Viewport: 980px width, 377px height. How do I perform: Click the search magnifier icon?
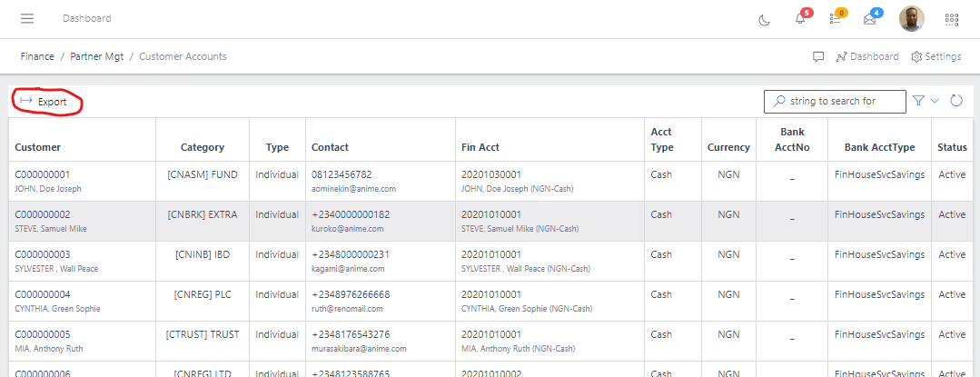[778, 101]
